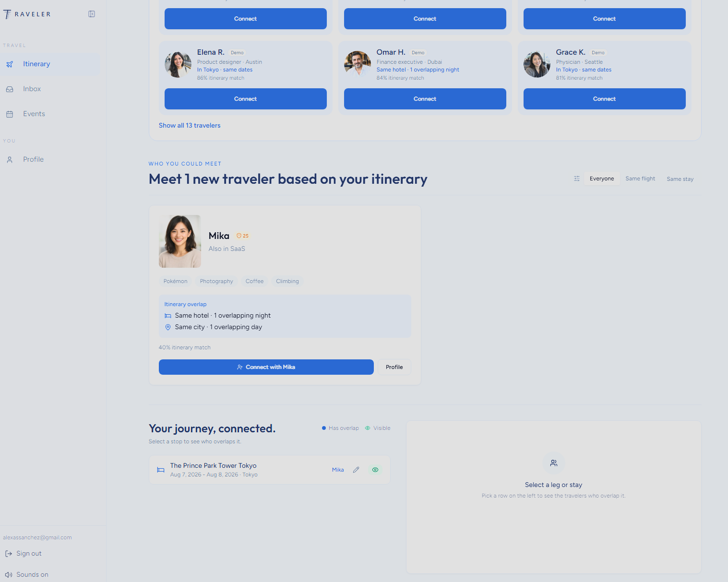Toggle Sounds on setting

pyautogui.click(x=27, y=574)
